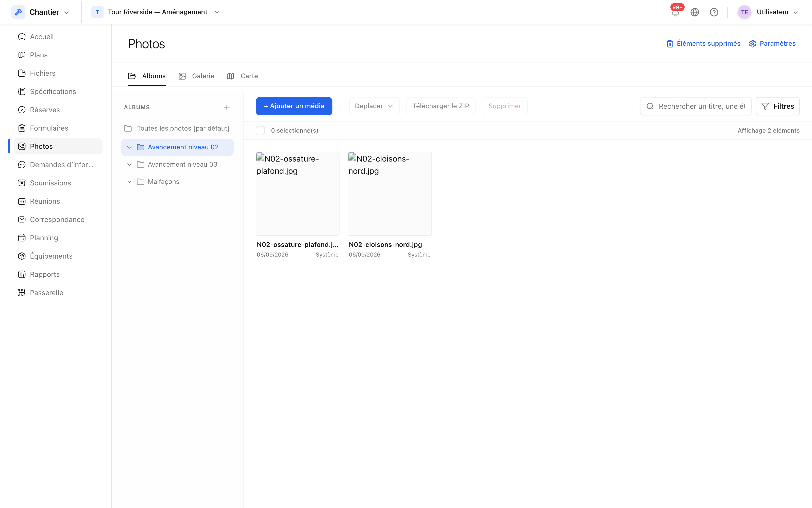This screenshot has width=812, height=508.
Task: Click the Équipements cube icon
Action: click(x=22, y=256)
